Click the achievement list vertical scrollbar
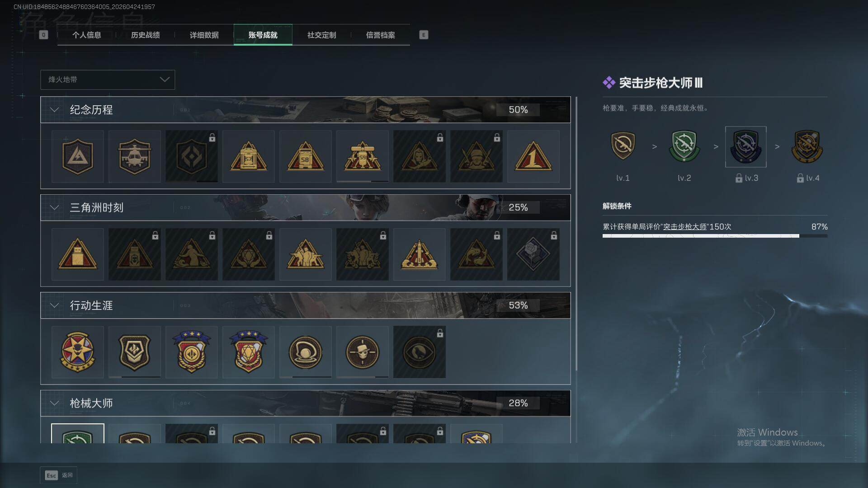Screen dimensions: 868x488 (x=576, y=234)
